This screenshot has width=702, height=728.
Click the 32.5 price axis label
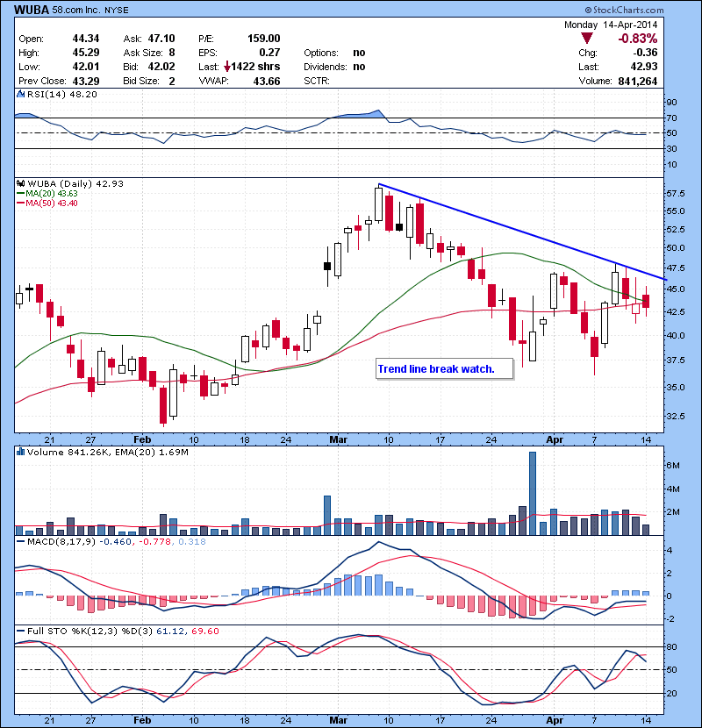pyautogui.click(x=675, y=416)
